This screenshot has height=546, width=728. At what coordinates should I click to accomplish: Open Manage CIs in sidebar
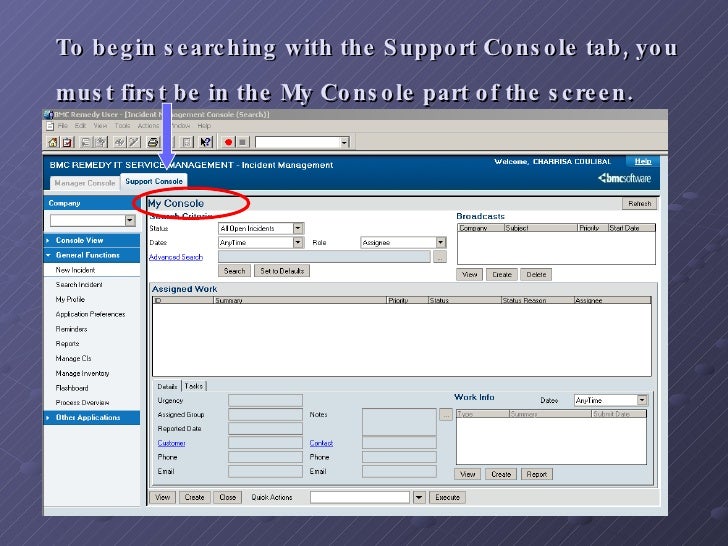click(73, 358)
